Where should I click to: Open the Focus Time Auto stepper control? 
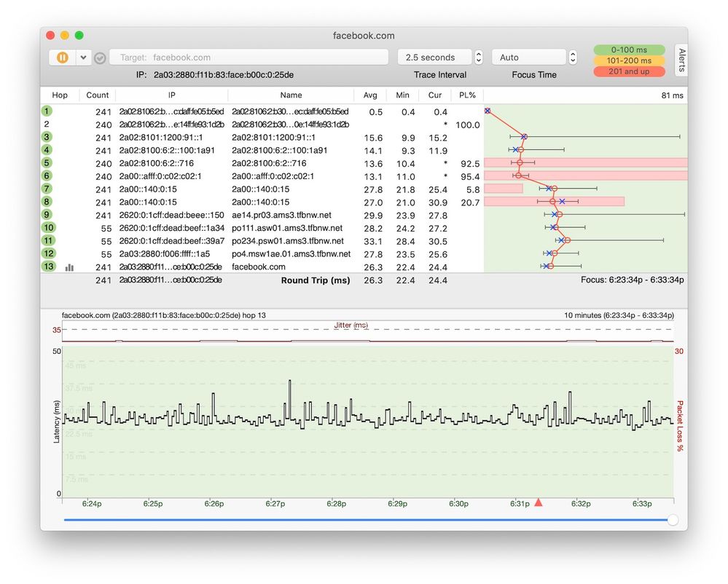click(x=573, y=57)
